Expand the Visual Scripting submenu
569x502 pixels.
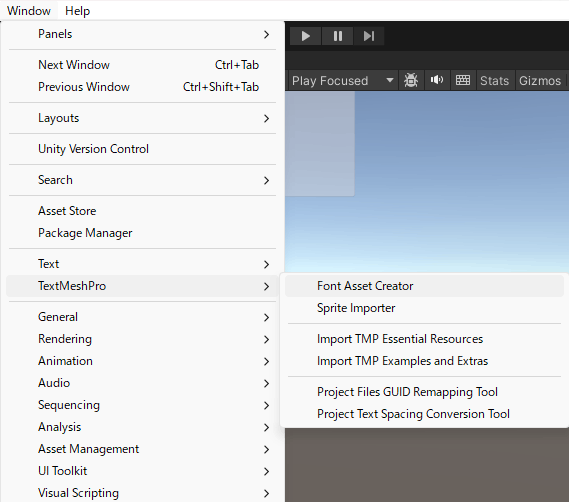point(142,493)
